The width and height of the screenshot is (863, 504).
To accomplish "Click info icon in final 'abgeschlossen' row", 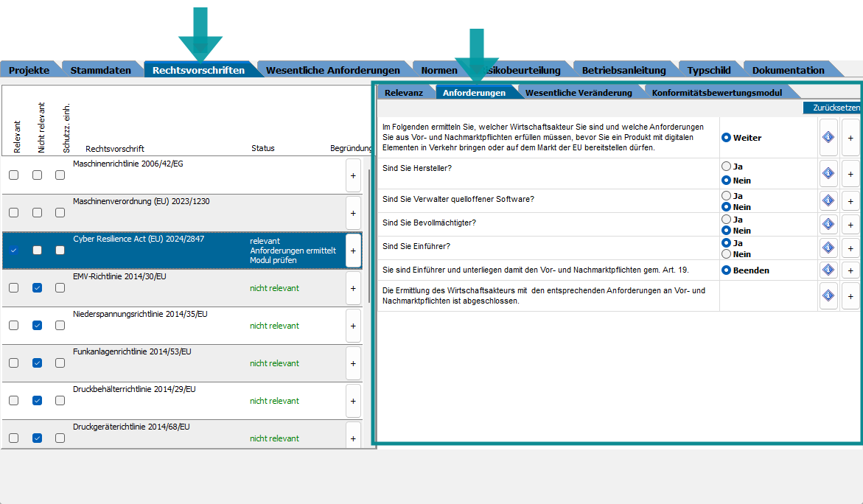I will [828, 296].
